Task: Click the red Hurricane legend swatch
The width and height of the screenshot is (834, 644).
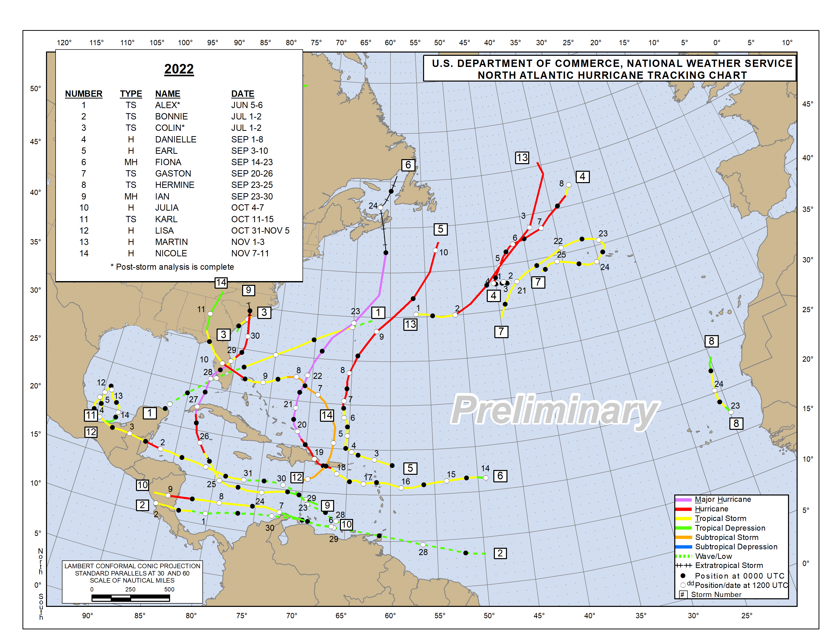Action: tap(684, 509)
